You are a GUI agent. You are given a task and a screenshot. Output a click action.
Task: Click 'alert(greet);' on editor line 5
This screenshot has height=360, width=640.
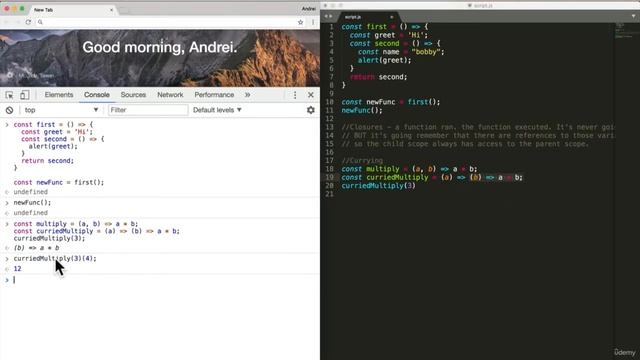(384, 60)
